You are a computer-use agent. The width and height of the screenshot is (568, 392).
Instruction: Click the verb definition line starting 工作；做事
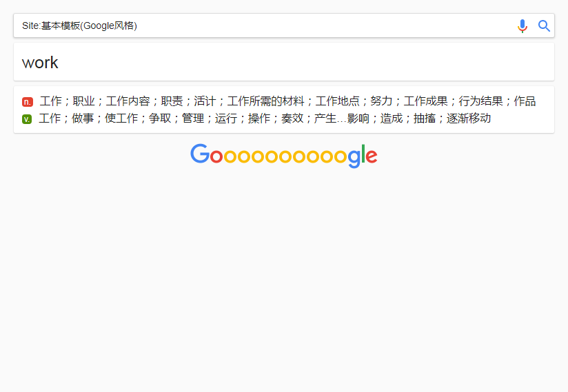coord(265,118)
